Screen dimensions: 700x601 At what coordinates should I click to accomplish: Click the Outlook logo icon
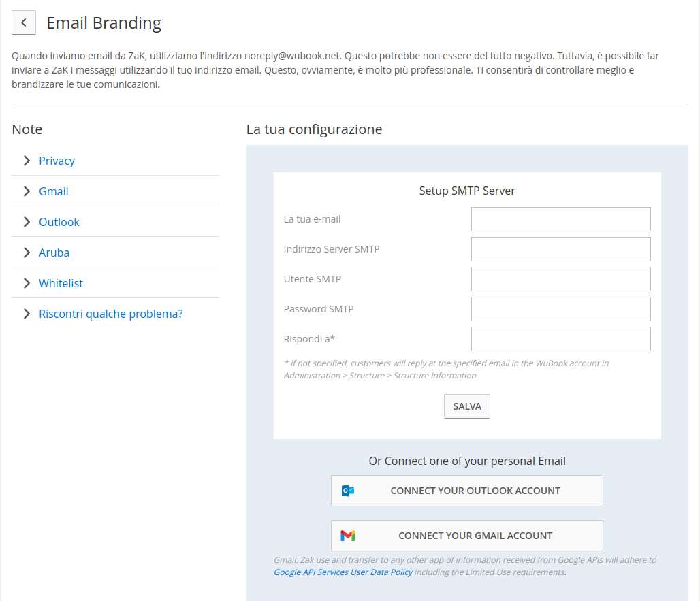(x=348, y=491)
